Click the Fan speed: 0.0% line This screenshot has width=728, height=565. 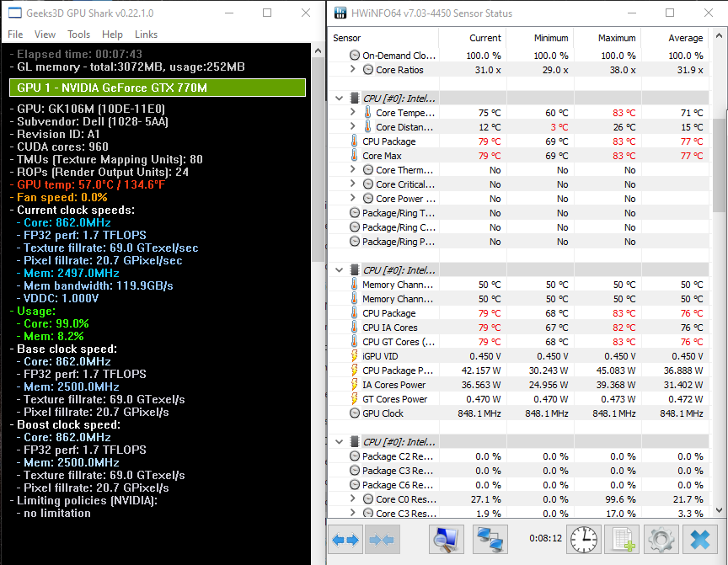(x=59, y=197)
